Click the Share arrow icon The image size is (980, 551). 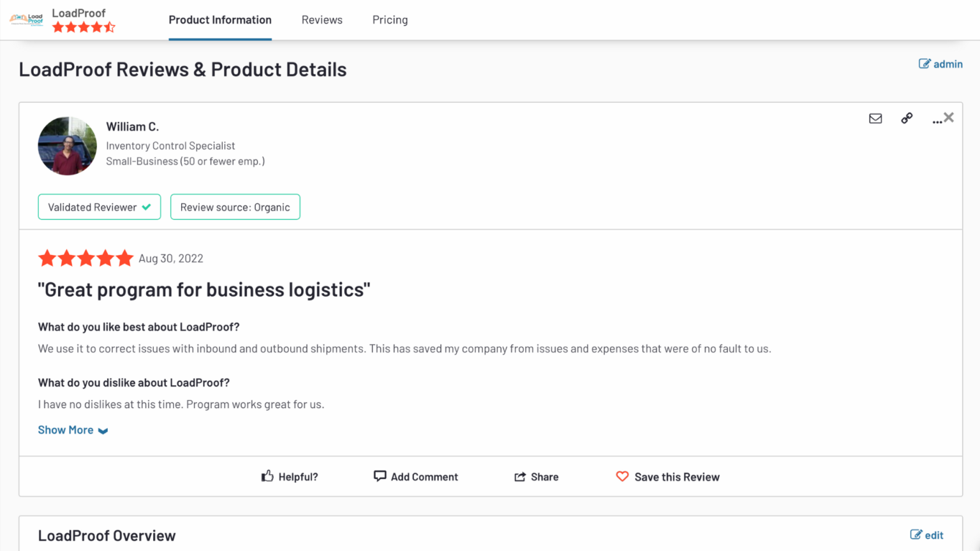coord(520,477)
